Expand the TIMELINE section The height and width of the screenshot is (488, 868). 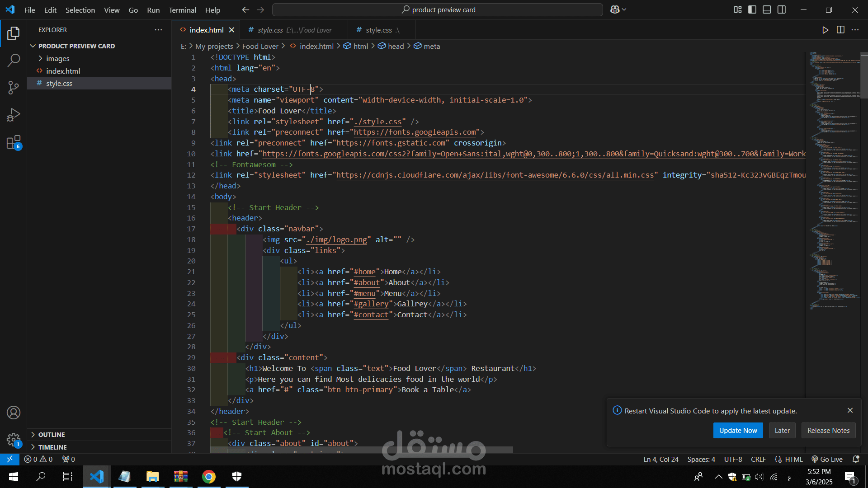pos(52,447)
